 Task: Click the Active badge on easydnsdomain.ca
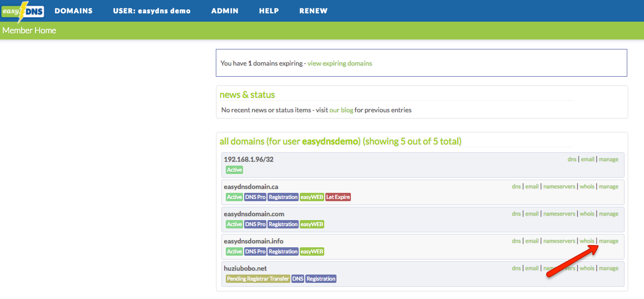pyautogui.click(x=234, y=197)
